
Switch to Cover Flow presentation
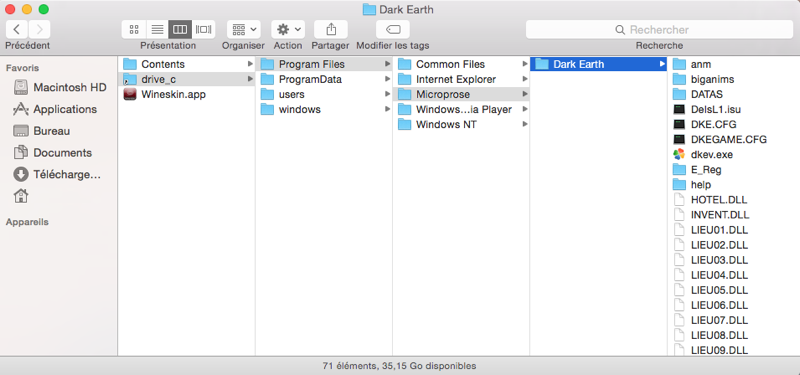tap(204, 29)
